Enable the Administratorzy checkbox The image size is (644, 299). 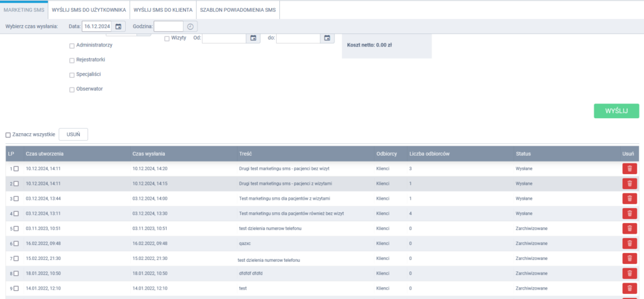click(x=72, y=46)
